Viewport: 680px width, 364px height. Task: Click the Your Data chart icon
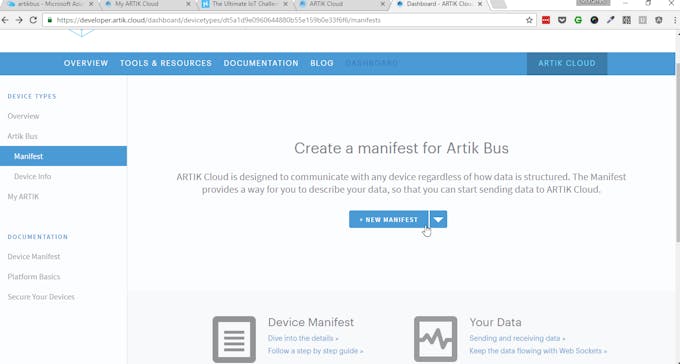(x=435, y=339)
